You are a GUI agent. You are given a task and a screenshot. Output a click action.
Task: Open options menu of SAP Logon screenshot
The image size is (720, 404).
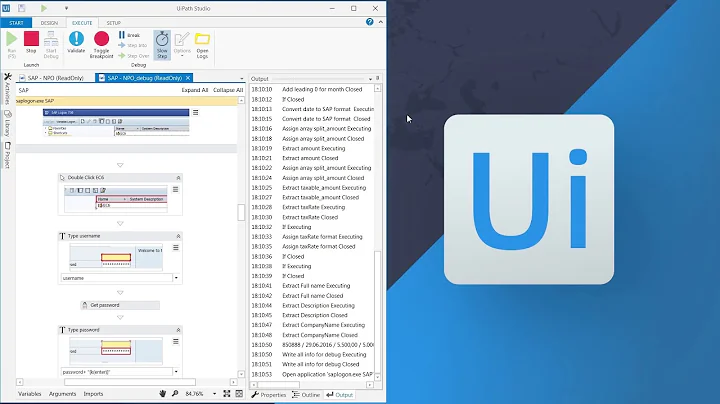(196, 112)
